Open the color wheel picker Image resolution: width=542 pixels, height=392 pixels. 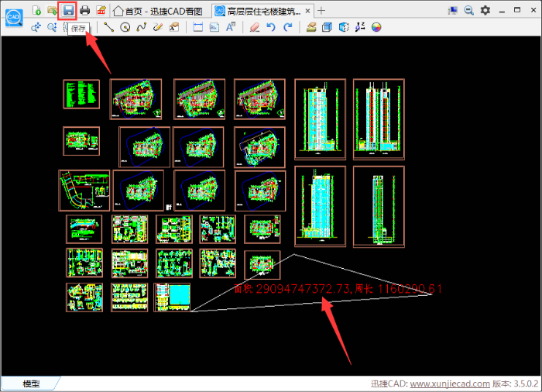point(376,27)
